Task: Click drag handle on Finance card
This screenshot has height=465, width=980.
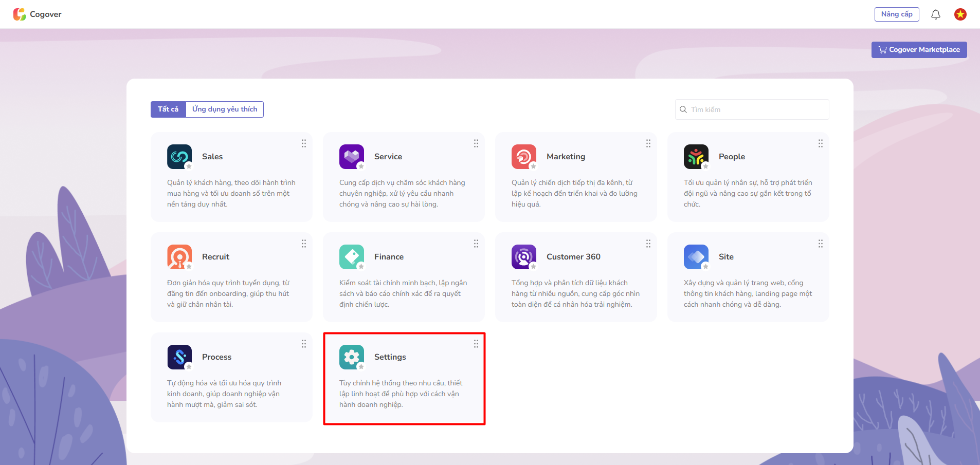Action: click(x=476, y=244)
